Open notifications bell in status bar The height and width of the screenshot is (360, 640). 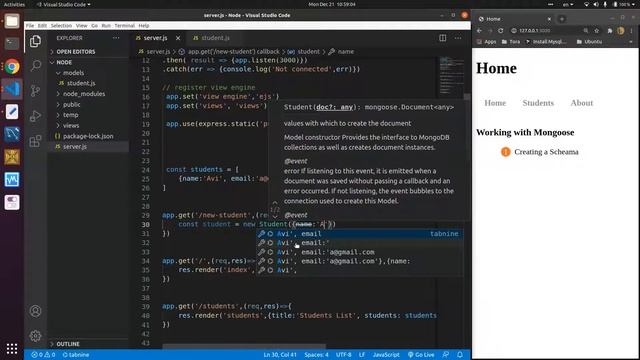point(460,355)
